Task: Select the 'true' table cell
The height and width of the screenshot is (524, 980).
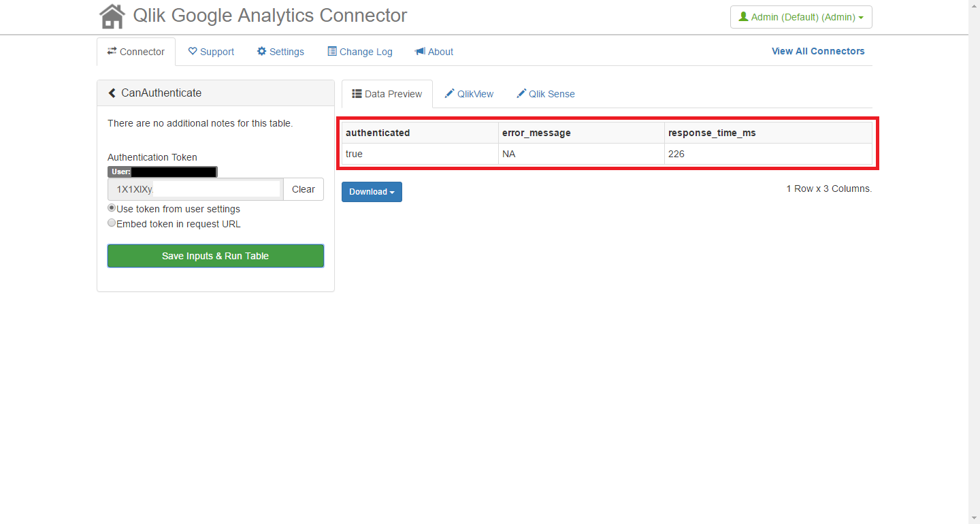Action: pos(420,154)
